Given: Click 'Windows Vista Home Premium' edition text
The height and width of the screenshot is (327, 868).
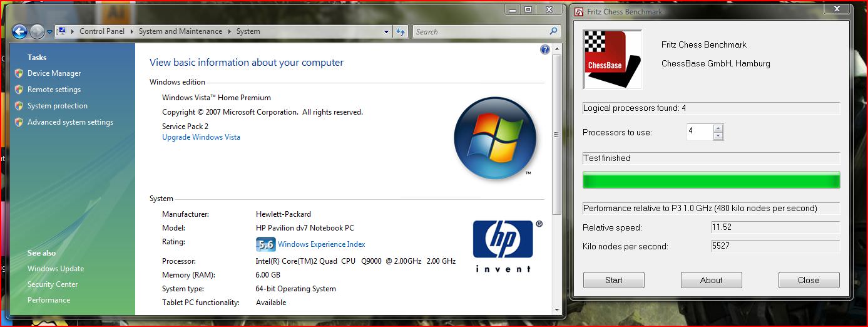Looking at the screenshot, I should coord(217,98).
